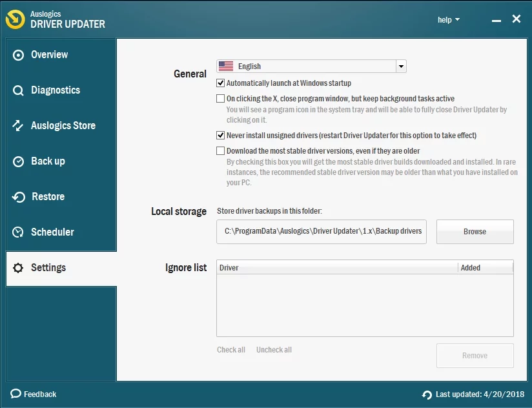532x408 pixels.
Task: Click the Auslogics logo icon
Action: [15, 19]
